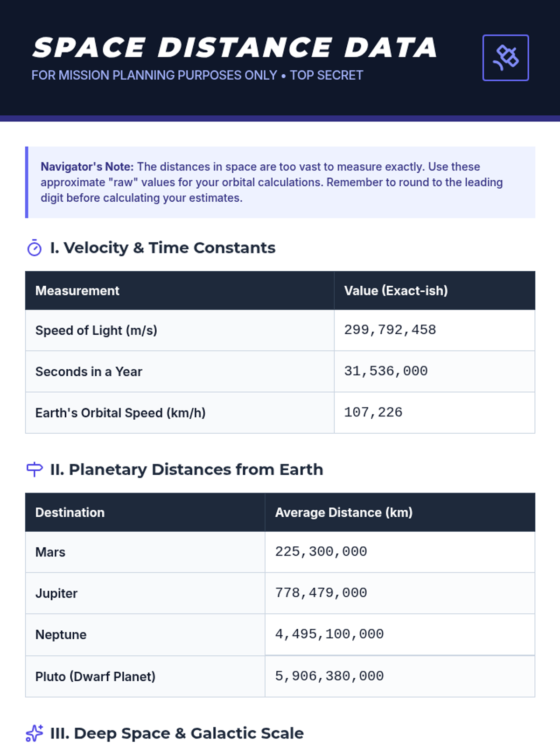Screen dimensions: 560x747
Task: Click the Pluto (Dwarf Planet) row label
Action: pos(96,677)
